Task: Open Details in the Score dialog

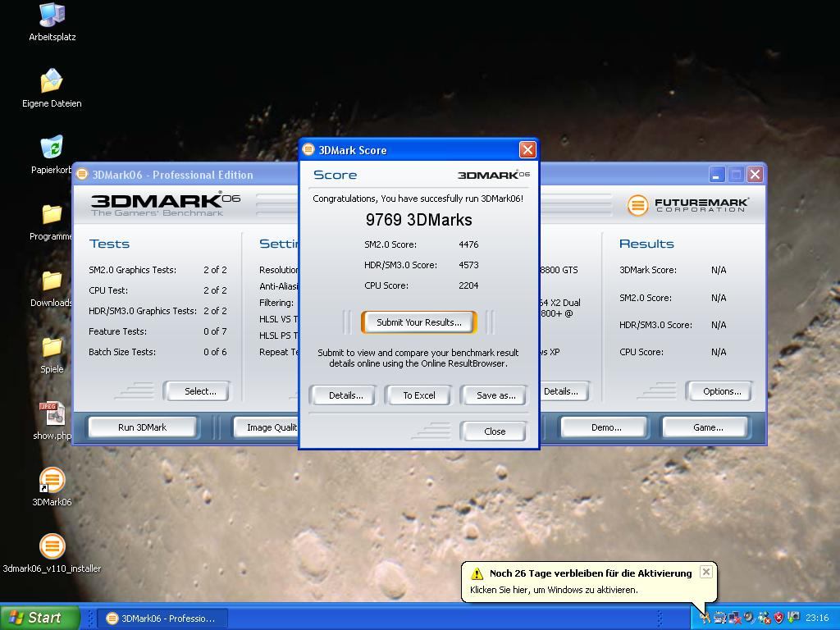Action: (345, 395)
